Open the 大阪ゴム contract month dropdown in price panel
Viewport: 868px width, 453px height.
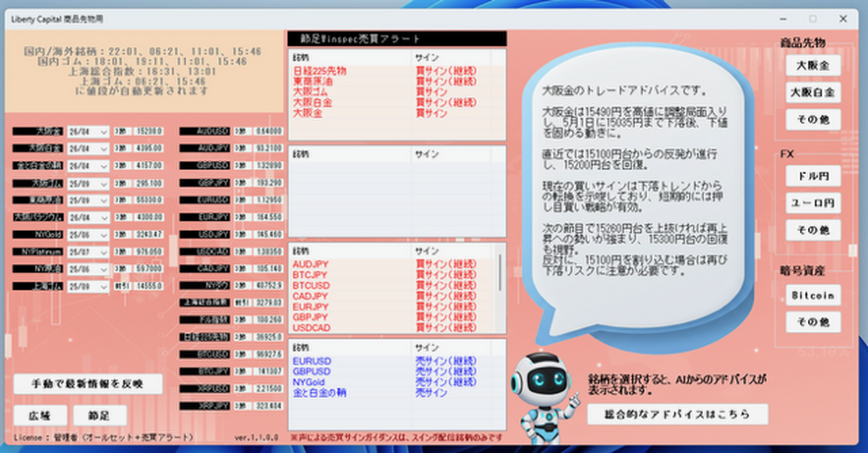[88, 183]
